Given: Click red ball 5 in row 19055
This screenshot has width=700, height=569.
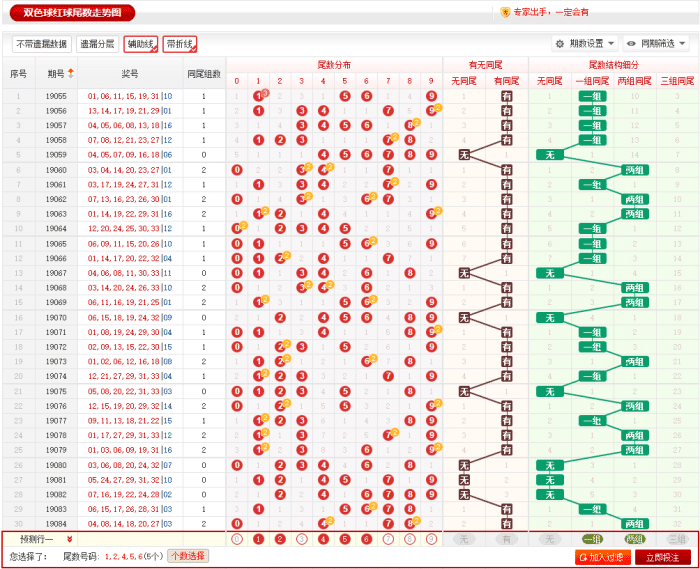Looking at the screenshot, I should coord(345,96).
